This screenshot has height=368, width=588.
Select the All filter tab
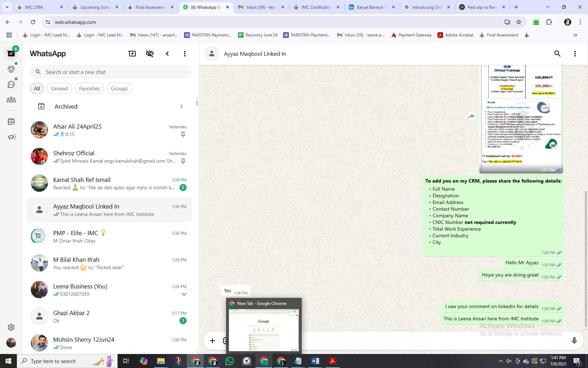(37, 89)
